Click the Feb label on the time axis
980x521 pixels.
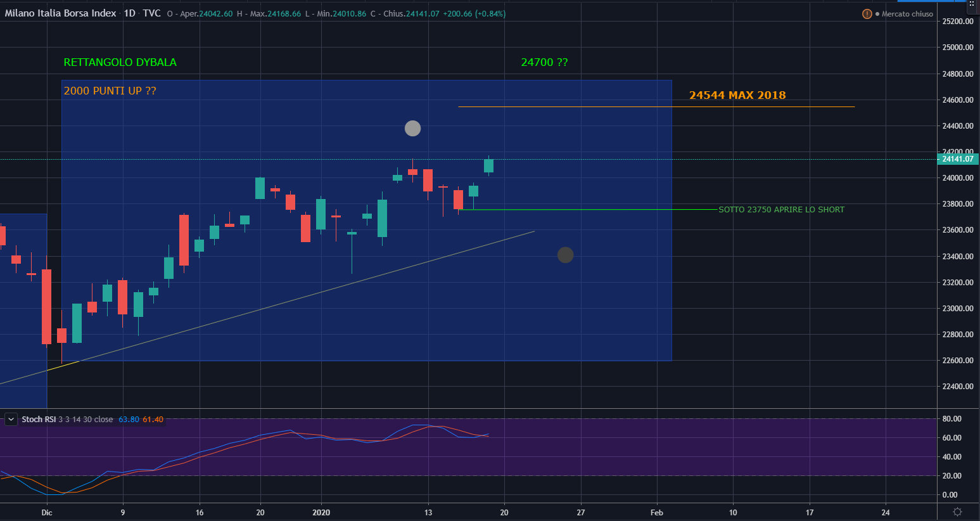(657, 512)
